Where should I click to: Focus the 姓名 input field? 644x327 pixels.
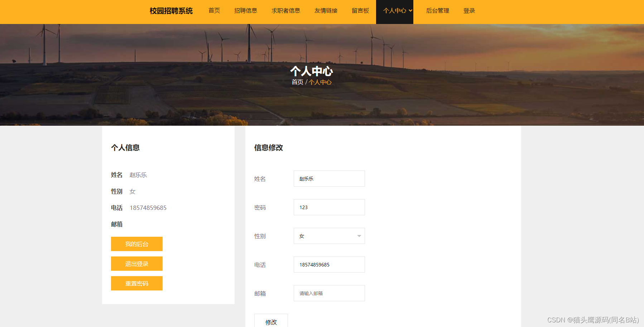[329, 178]
